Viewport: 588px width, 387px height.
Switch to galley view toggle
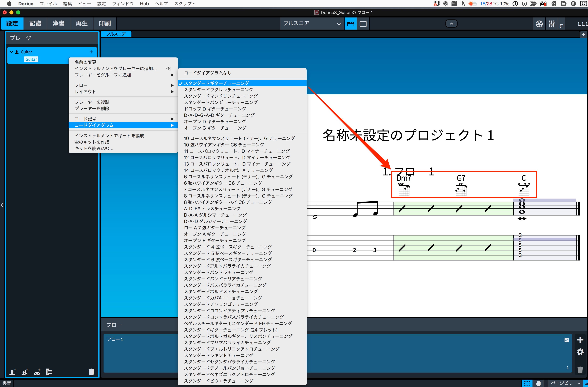pos(350,24)
